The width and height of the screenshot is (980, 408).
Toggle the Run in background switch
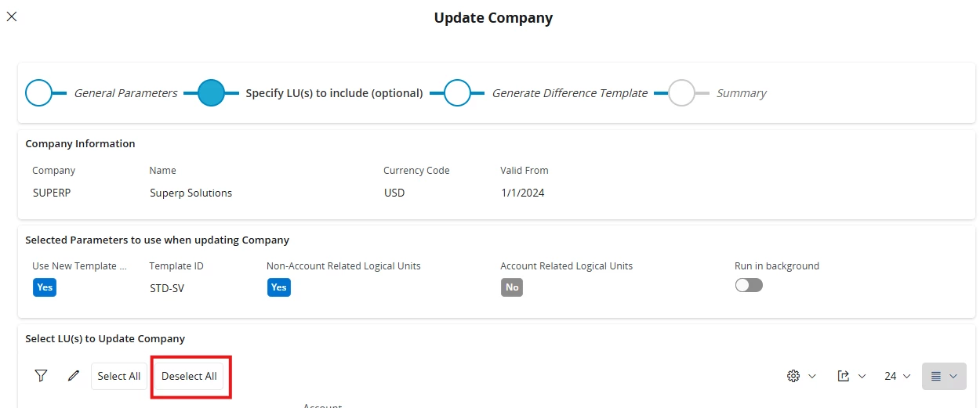click(749, 285)
